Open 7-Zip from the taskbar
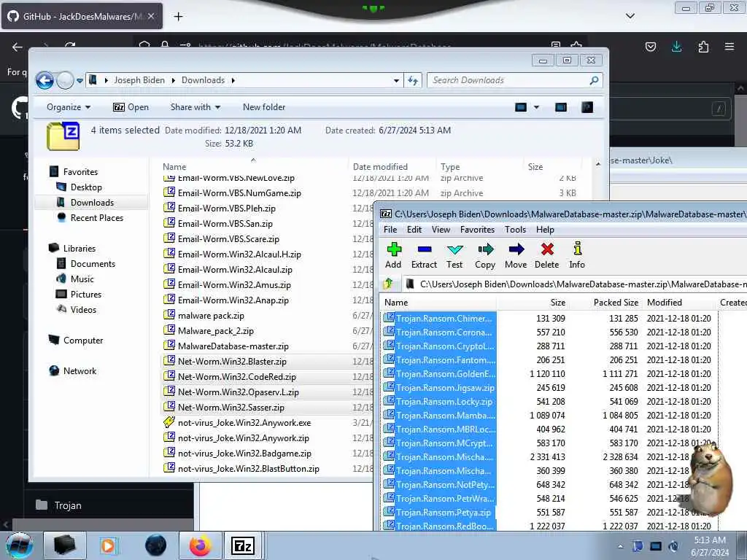The width and height of the screenshot is (747, 560). pos(242,545)
